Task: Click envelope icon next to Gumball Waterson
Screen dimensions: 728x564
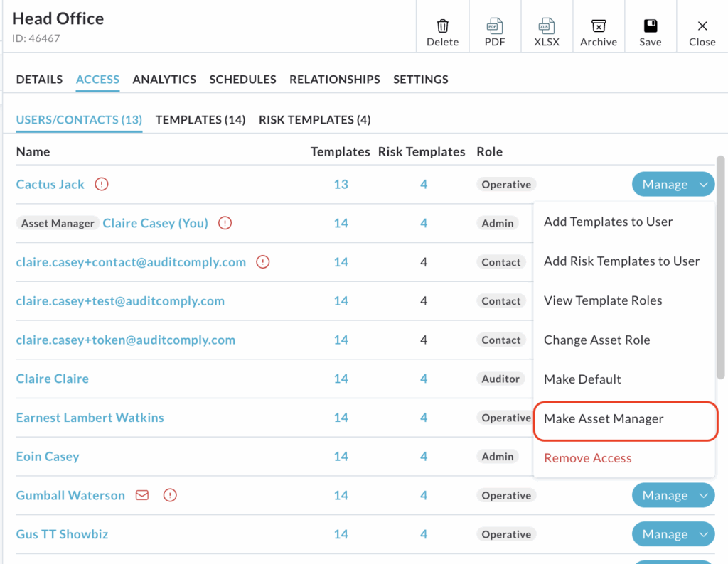Action: (142, 496)
